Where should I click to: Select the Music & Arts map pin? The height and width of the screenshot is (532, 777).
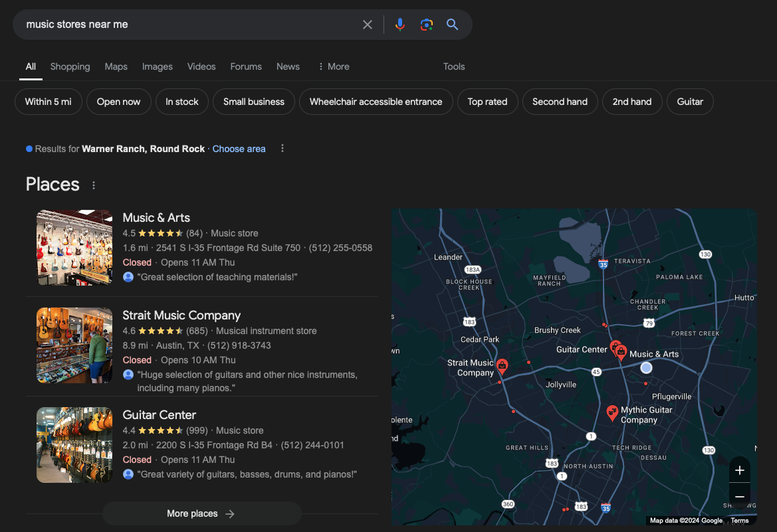point(621,352)
